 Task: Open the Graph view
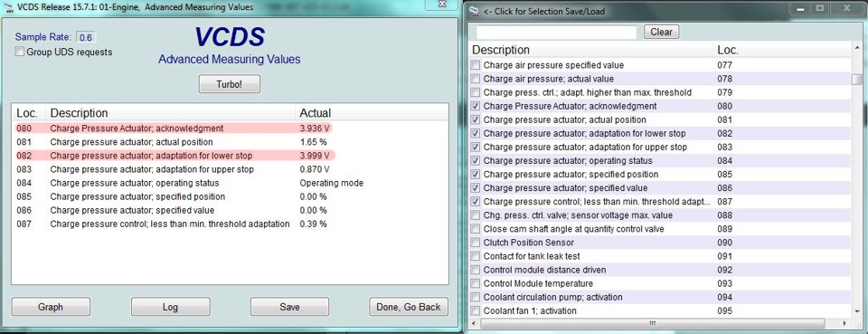[51, 307]
